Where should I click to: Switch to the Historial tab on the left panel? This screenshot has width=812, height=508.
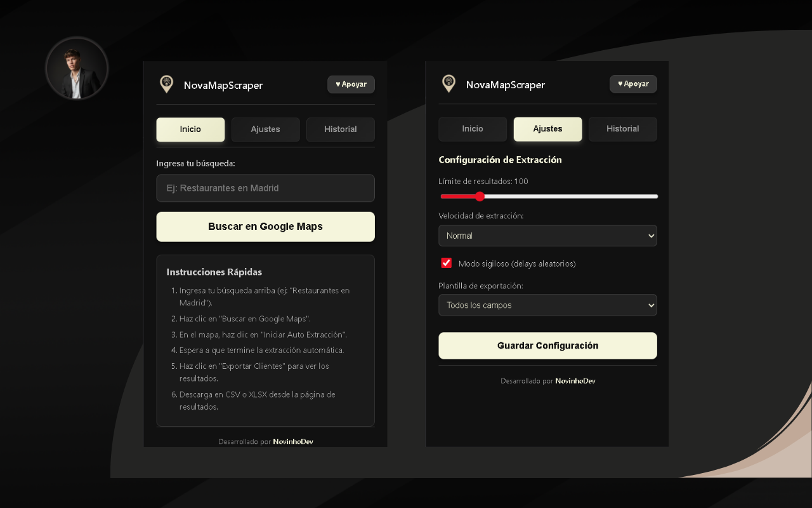340,129
